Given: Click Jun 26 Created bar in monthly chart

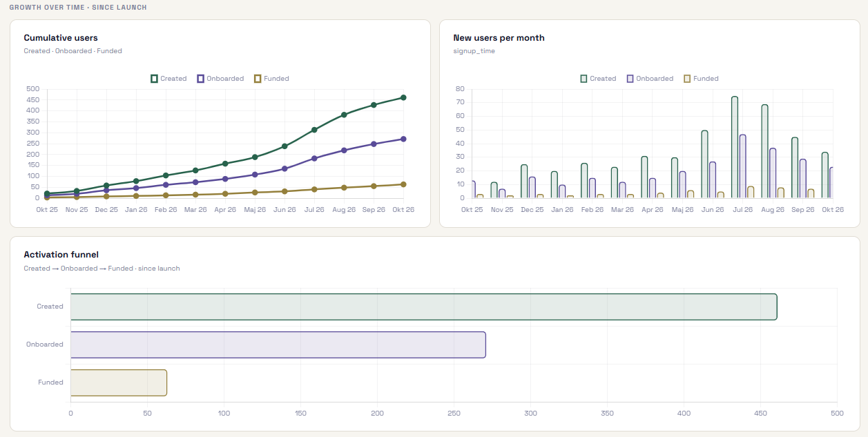Looking at the screenshot, I should click(x=705, y=164).
